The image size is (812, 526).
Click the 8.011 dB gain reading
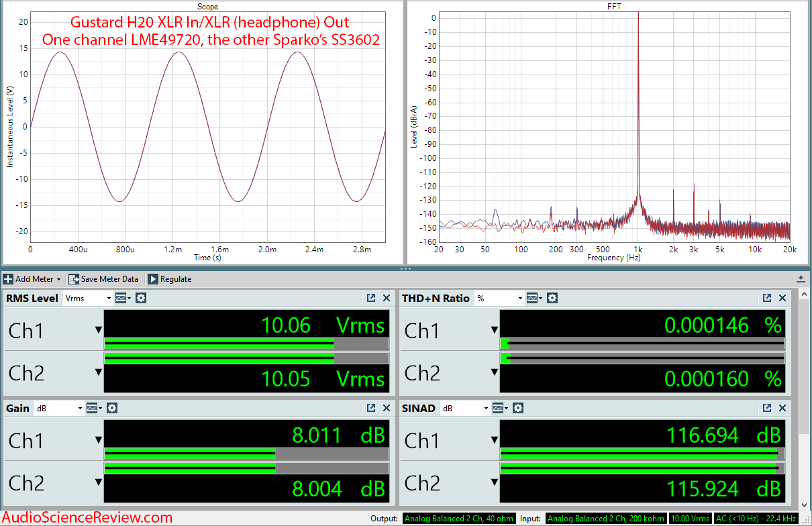coord(339,435)
